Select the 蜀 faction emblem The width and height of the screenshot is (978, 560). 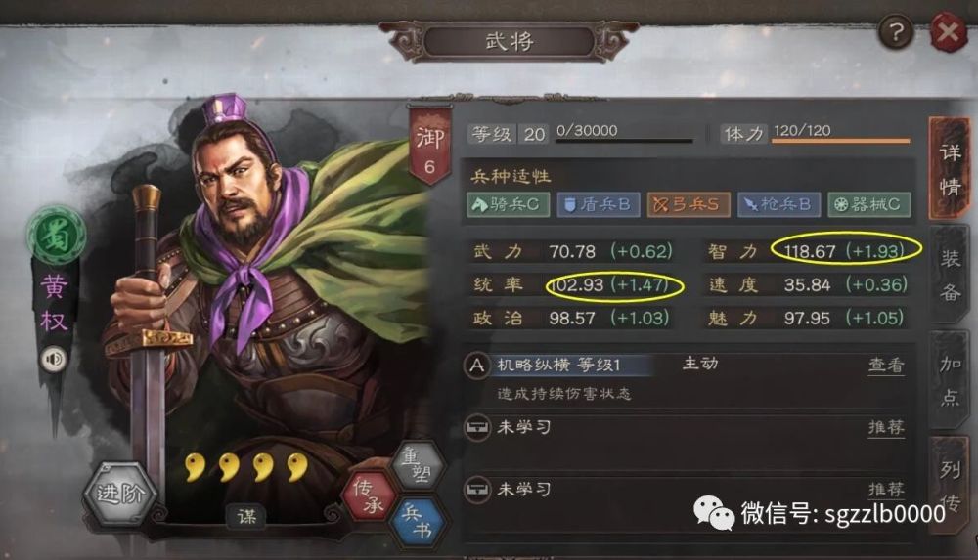[x=56, y=236]
